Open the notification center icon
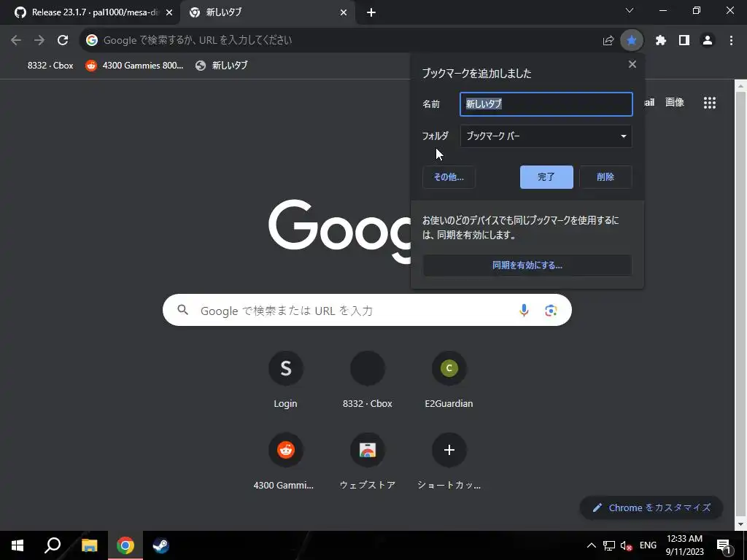This screenshot has height=560, width=747. coord(724,545)
